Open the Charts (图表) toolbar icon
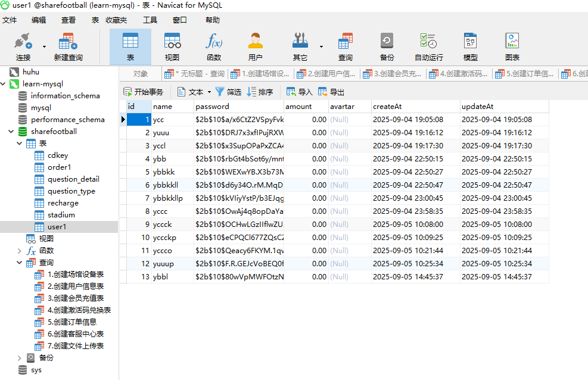This screenshot has width=588, height=380. pyautogui.click(x=512, y=46)
